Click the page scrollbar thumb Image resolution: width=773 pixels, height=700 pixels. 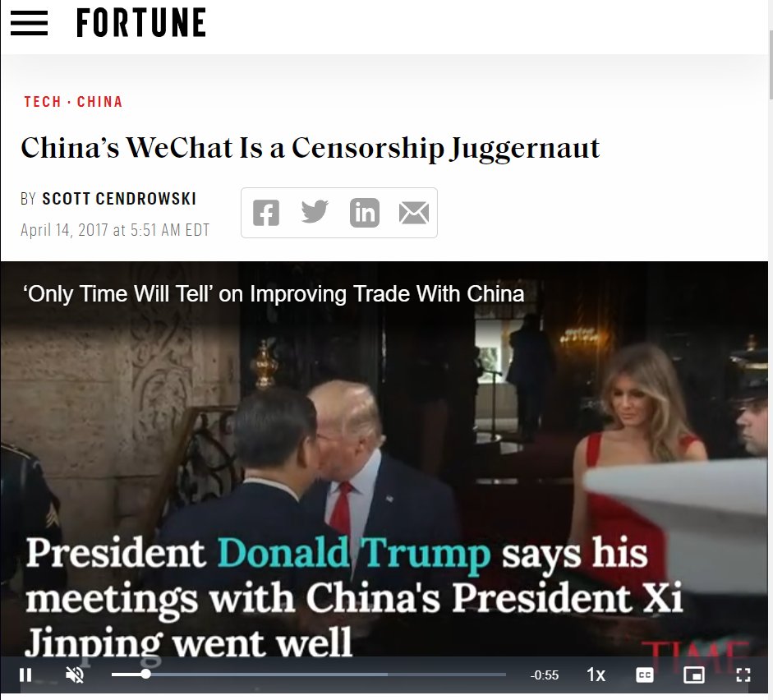click(771, 64)
